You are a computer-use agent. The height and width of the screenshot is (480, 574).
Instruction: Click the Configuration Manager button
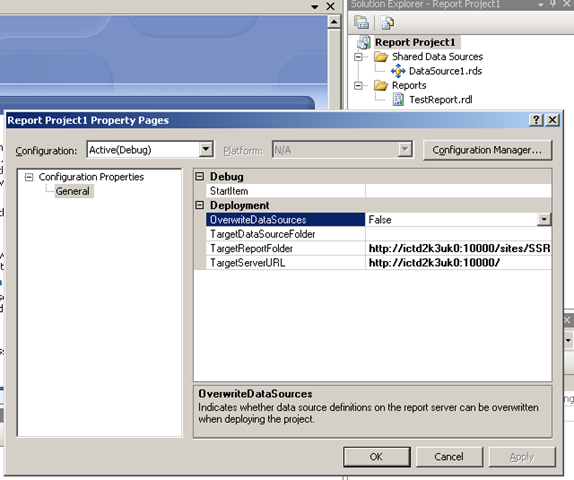click(x=487, y=150)
